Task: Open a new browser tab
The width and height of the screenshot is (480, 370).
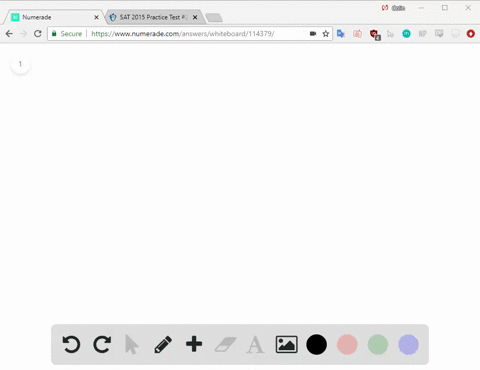Action: [x=214, y=17]
